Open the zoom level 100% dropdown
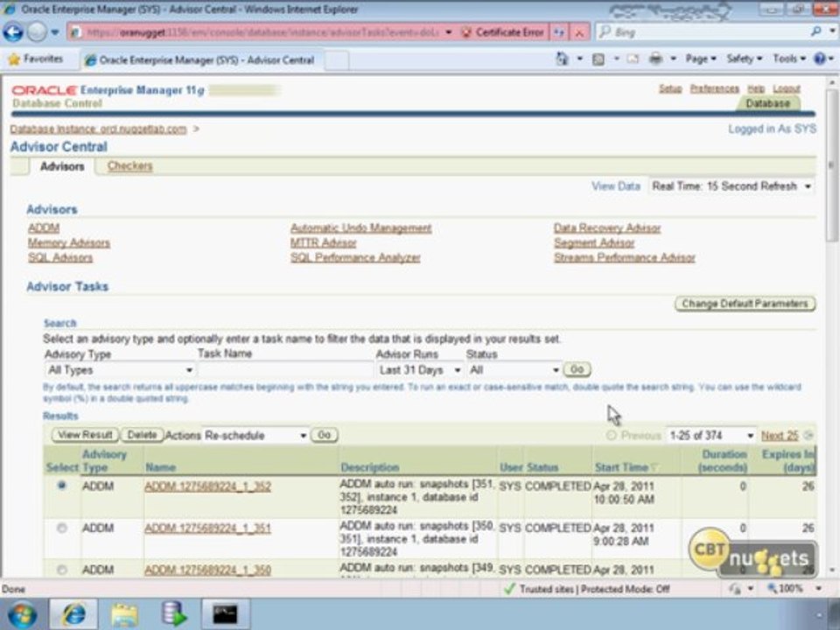840x630 pixels. pyautogui.click(x=819, y=589)
